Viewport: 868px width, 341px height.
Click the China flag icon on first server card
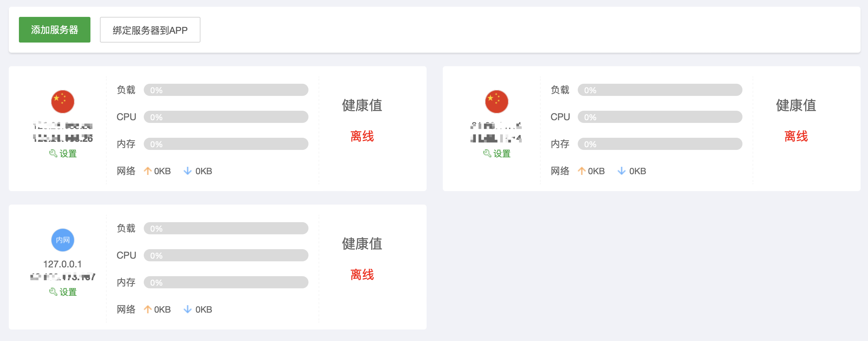click(x=63, y=102)
